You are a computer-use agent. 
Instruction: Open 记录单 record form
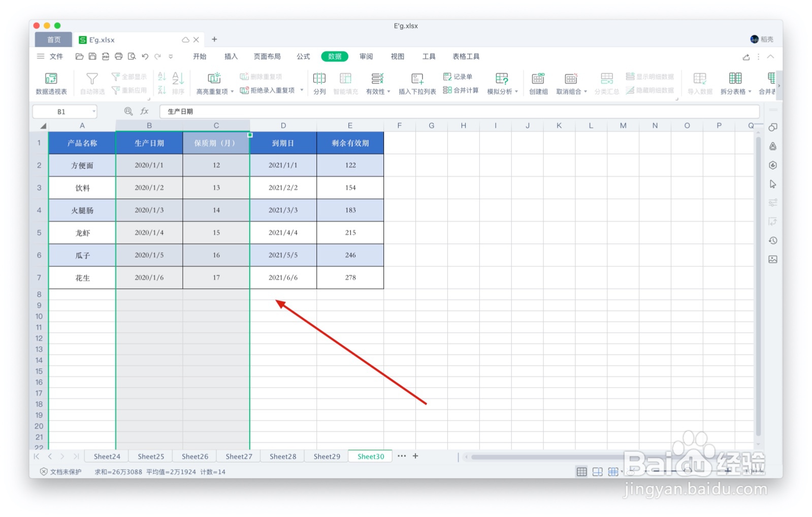[458, 77]
